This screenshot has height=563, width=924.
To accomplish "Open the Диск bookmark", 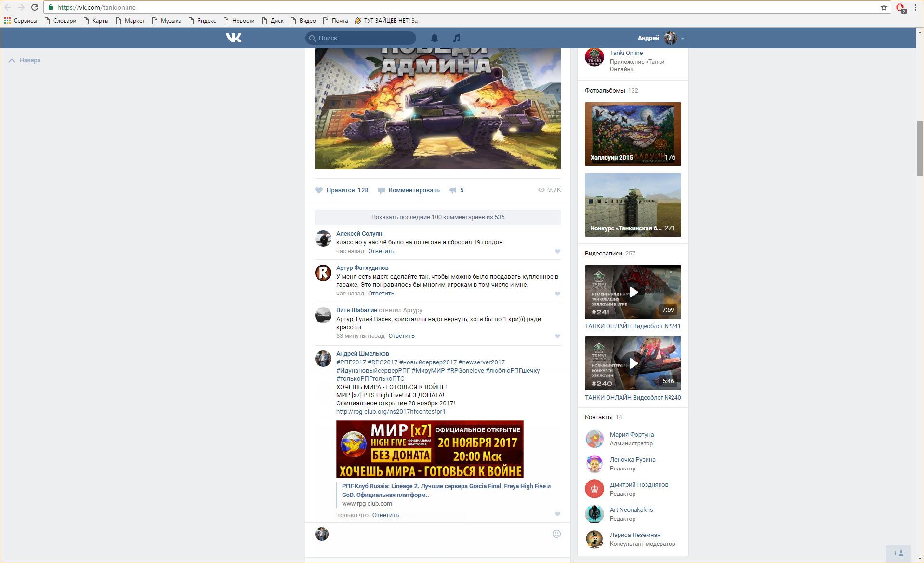I will (273, 21).
